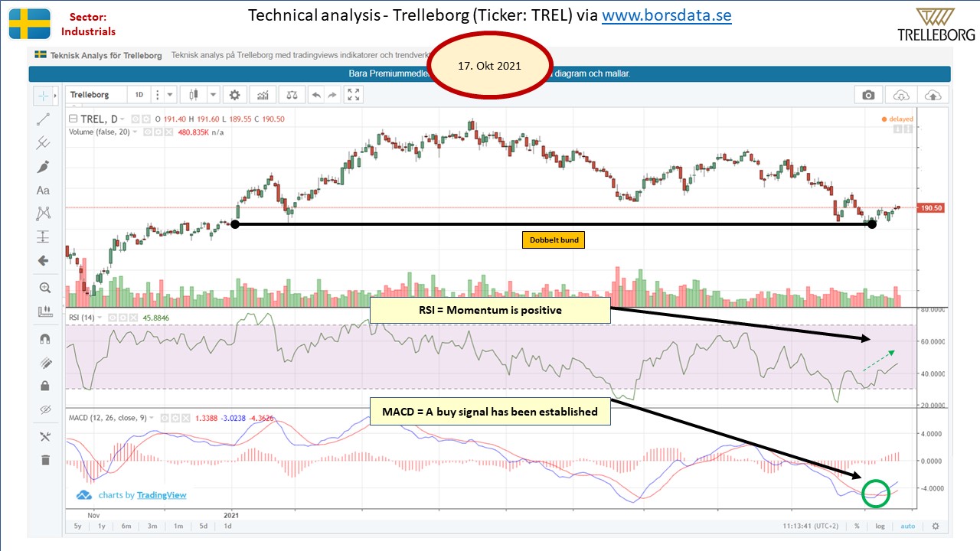This screenshot has width=980, height=551.
Task: Select the chart patterns tool
Action: click(x=44, y=214)
